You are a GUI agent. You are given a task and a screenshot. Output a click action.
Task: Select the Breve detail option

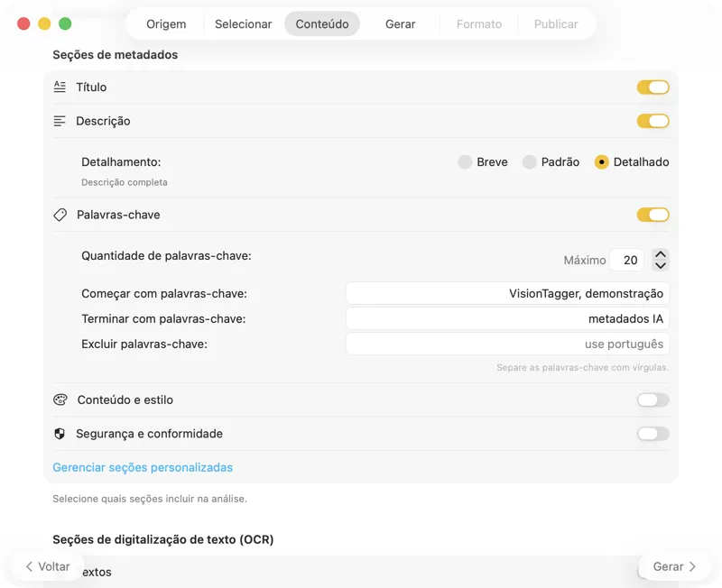[463, 162]
